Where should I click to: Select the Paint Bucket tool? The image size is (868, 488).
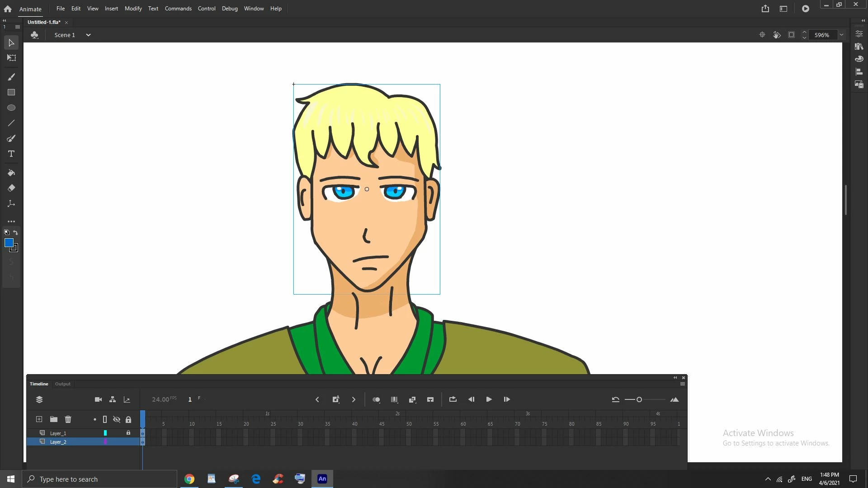(x=11, y=173)
